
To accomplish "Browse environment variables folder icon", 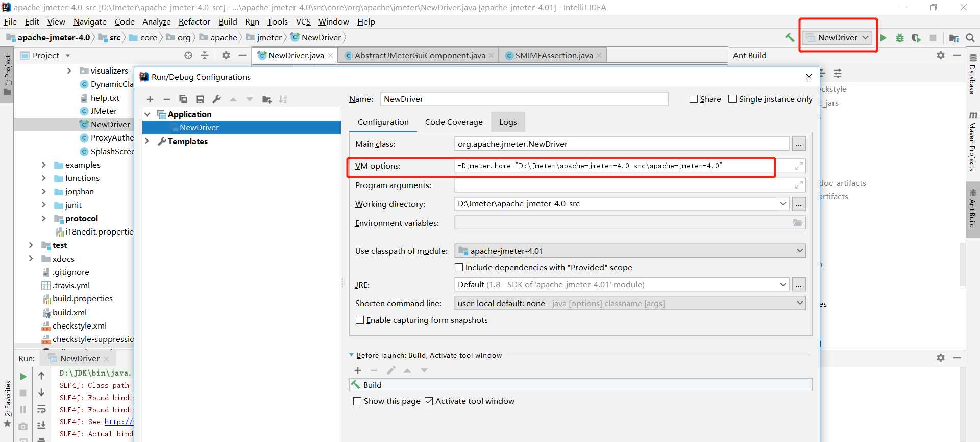I will [798, 223].
